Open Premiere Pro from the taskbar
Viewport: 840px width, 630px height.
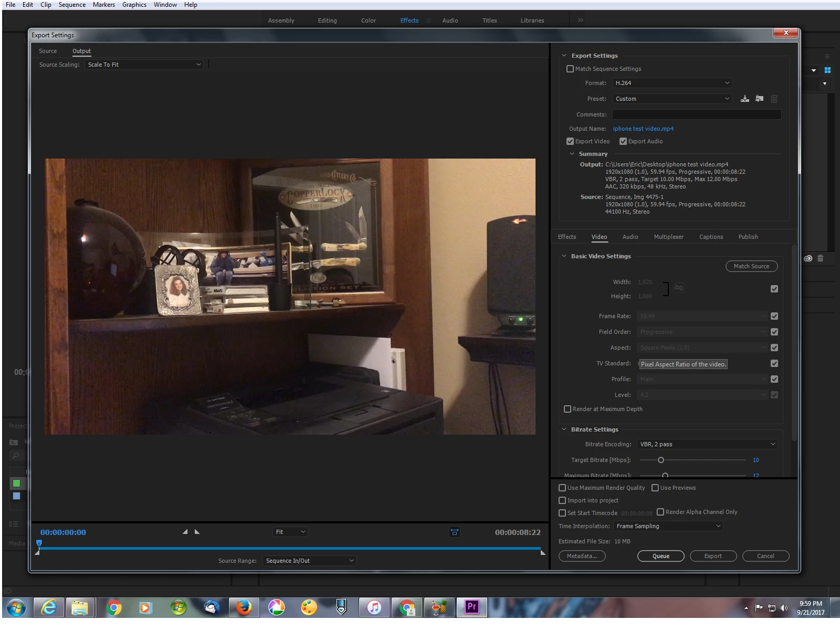pyautogui.click(x=471, y=607)
